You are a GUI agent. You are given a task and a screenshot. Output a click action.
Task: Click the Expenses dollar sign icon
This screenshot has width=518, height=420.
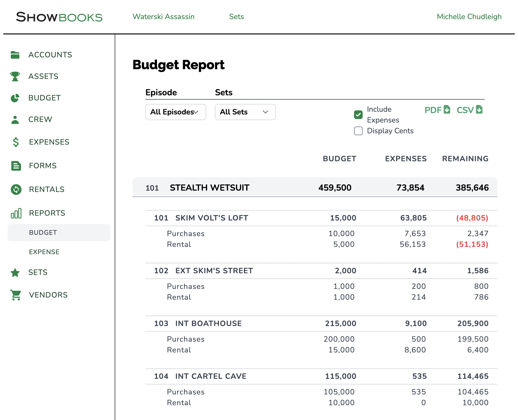point(16,142)
